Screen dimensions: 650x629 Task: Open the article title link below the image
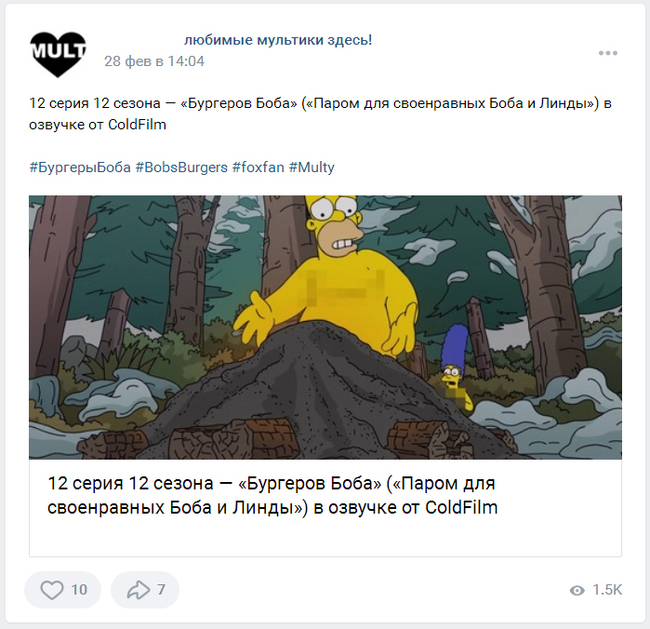[x=272, y=495]
